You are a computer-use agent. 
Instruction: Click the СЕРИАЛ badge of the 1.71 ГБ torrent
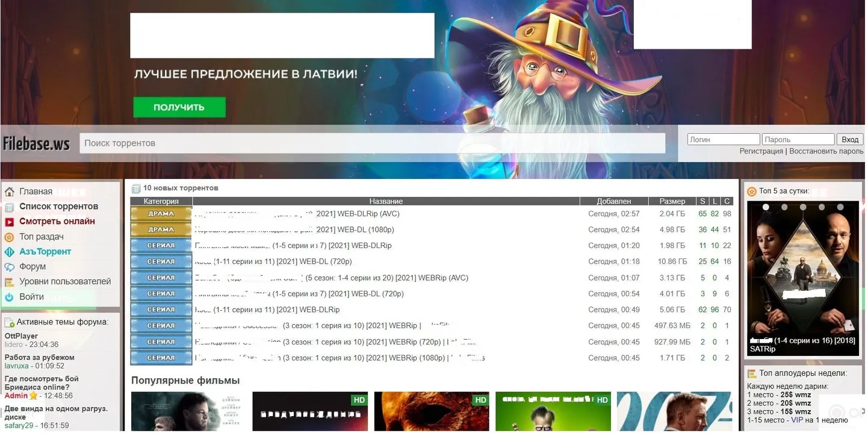[x=161, y=358]
